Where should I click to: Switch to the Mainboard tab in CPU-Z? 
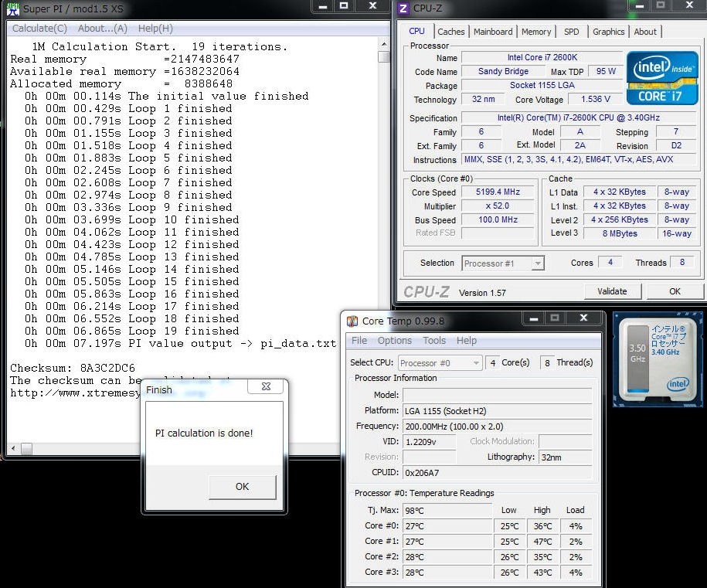(x=493, y=32)
